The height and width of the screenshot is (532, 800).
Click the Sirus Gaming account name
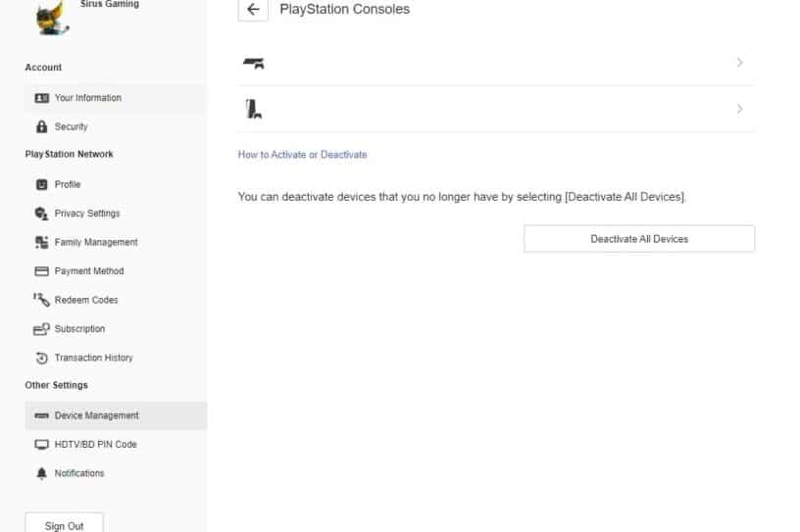tap(109, 4)
